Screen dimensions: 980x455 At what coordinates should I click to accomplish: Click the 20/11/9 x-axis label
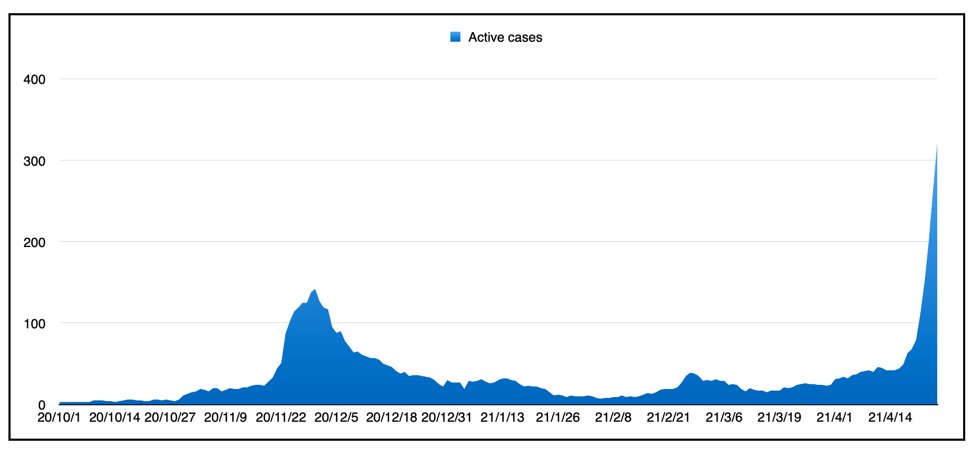pyautogui.click(x=225, y=418)
